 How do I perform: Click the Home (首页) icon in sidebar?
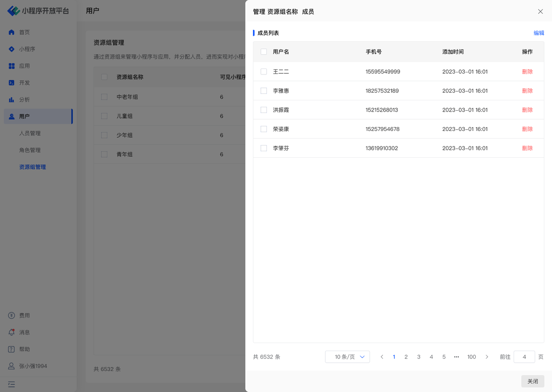click(x=12, y=32)
